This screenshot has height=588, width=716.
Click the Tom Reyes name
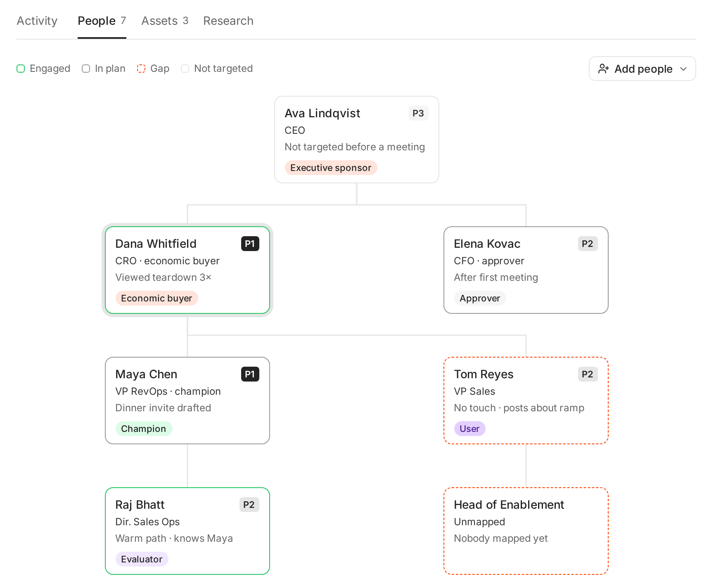484,375
